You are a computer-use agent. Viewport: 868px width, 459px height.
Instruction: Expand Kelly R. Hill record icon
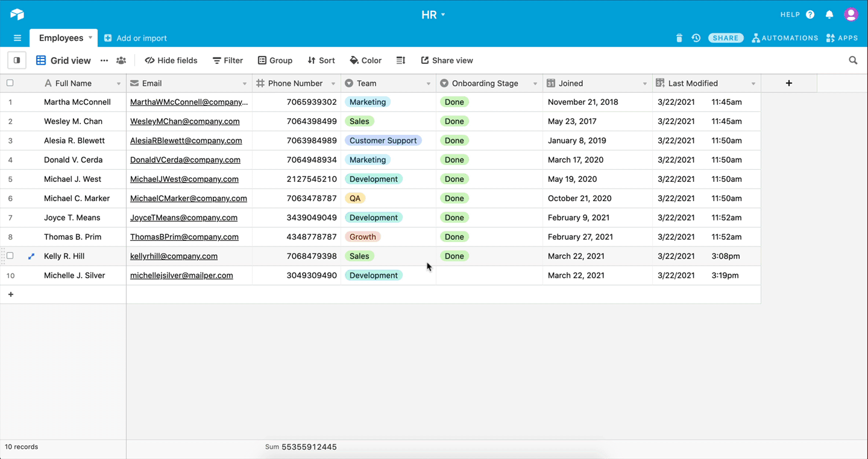(x=31, y=256)
